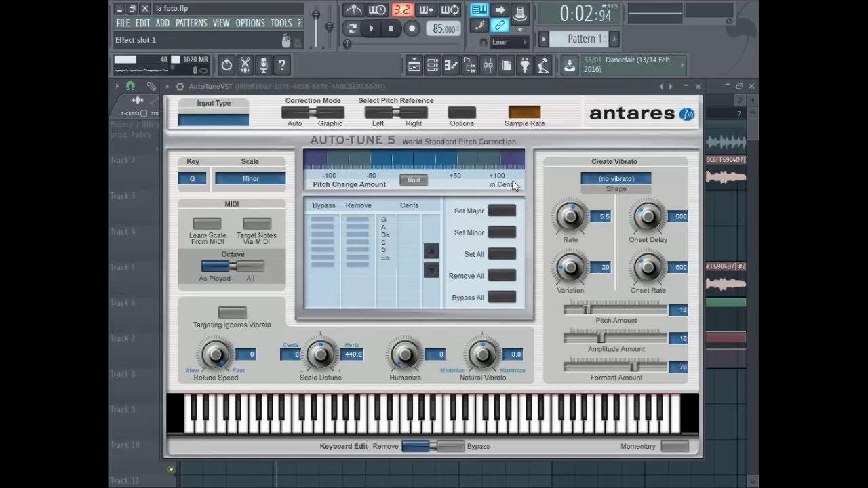Viewport: 868px width, 488px height.
Task: Click the Play button in transport
Action: pyautogui.click(x=371, y=28)
